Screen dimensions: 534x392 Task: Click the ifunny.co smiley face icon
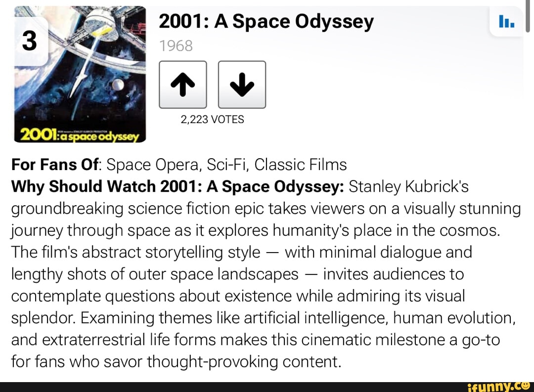click(526, 385)
